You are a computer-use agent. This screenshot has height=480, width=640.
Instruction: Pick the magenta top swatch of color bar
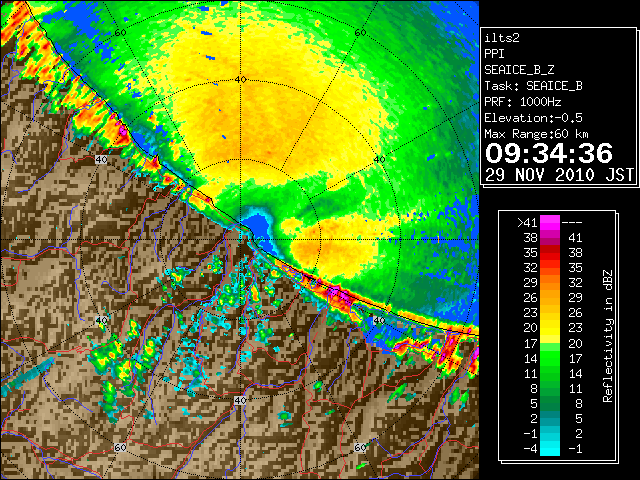tap(550, 222)
